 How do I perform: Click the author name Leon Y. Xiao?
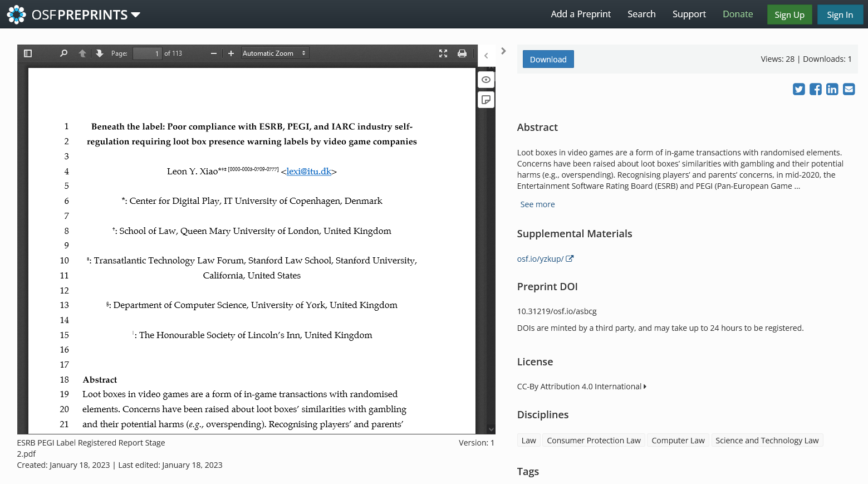(x=193, y=172)
